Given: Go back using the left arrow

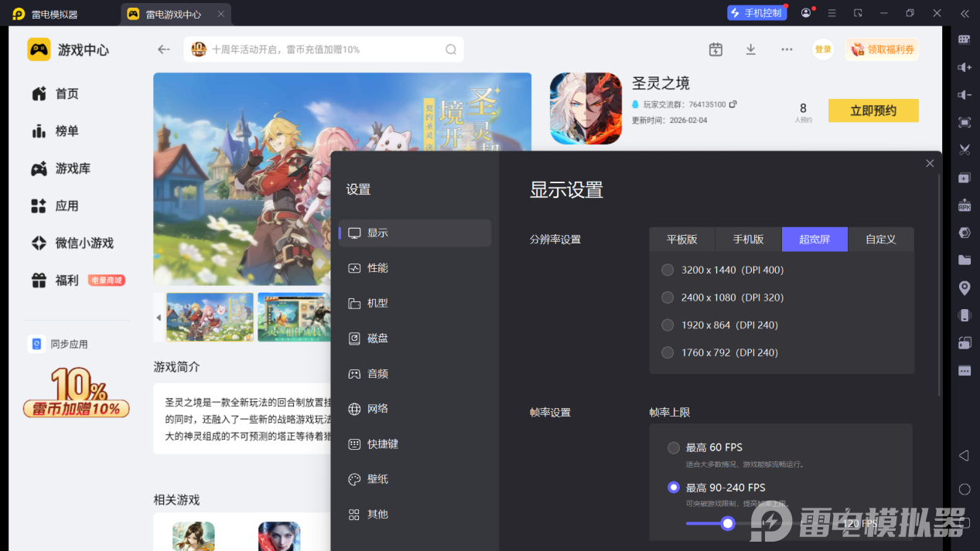Looking at the screenshot, I should pyautogui.click(x=163, y=49).
